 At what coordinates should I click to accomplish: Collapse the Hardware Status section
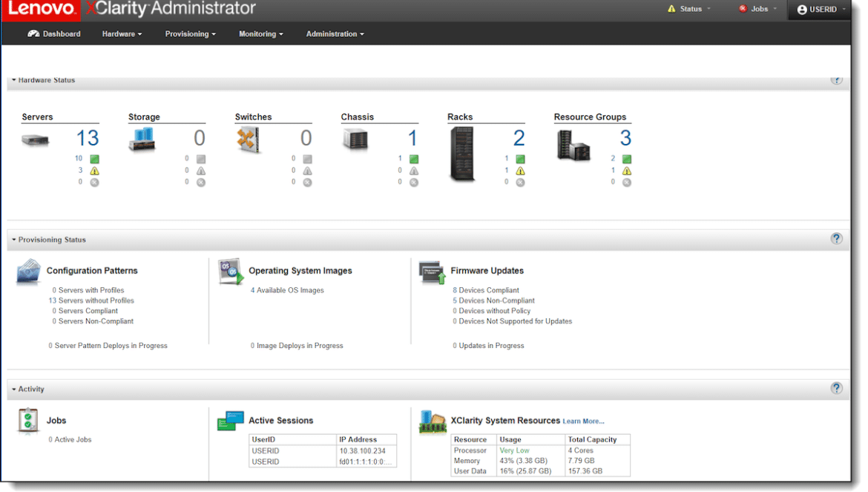coord(14,80)
